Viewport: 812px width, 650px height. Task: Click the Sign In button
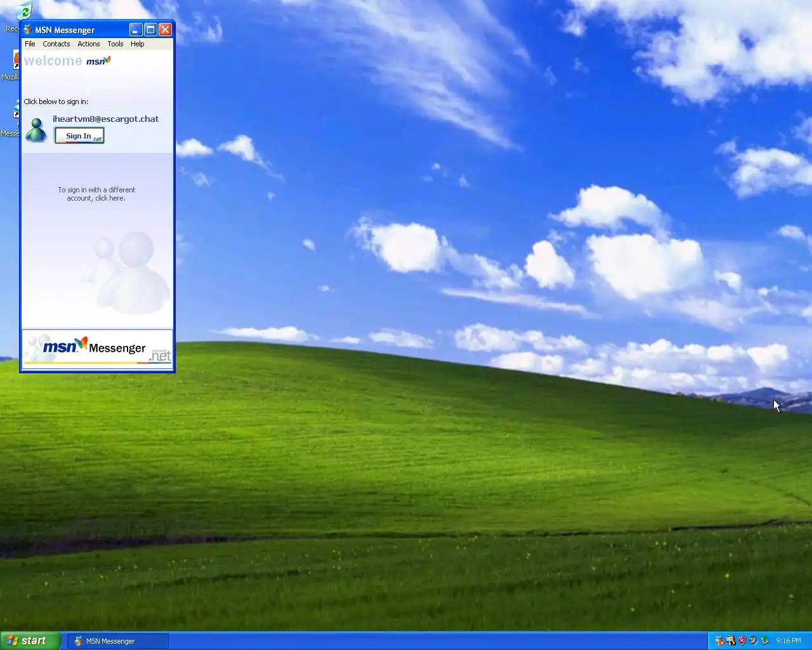[x=79, y=136]
